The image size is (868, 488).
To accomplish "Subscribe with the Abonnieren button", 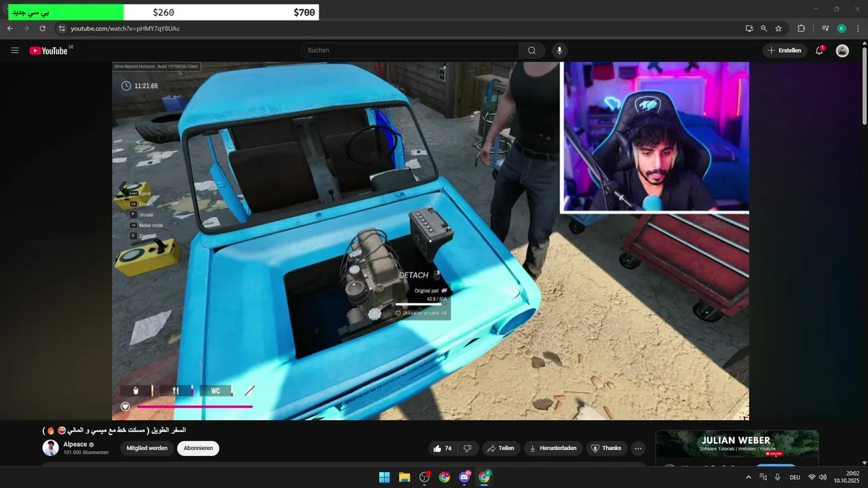I will pos(198,448).
